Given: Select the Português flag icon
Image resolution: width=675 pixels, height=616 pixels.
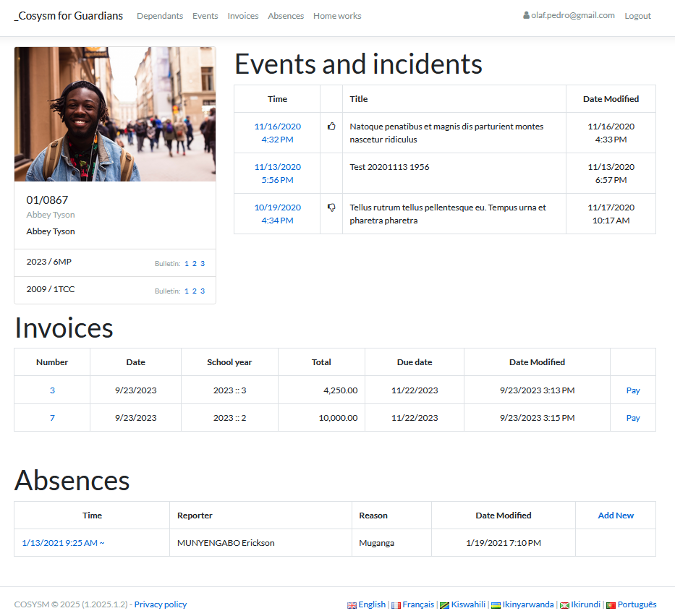Looking at the screenshot, I should 611,605.
